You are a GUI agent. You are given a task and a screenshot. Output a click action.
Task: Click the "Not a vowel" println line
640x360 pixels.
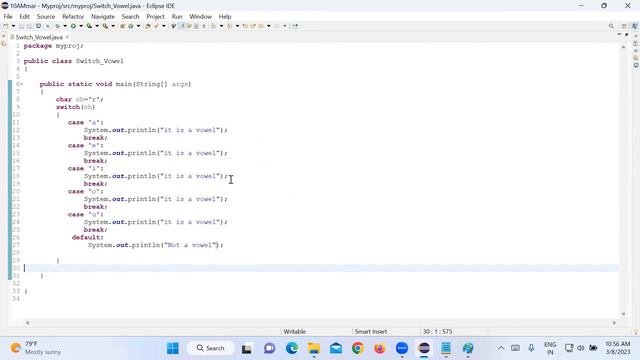[156, 245]
